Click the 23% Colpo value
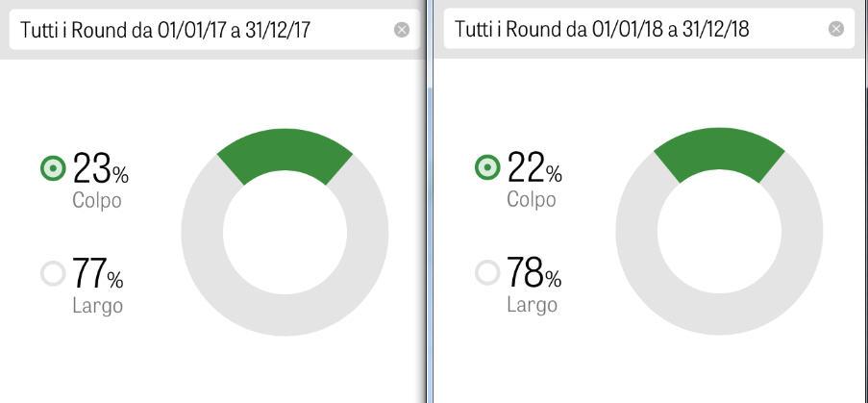The image size is (868, 403). (100, 169)
